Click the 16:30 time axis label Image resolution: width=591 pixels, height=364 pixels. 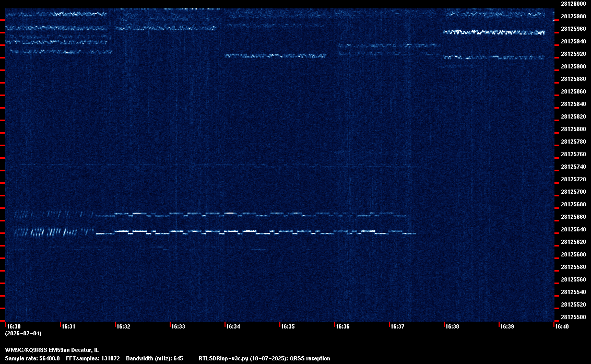pyautogui.click(x=14, y=326)
